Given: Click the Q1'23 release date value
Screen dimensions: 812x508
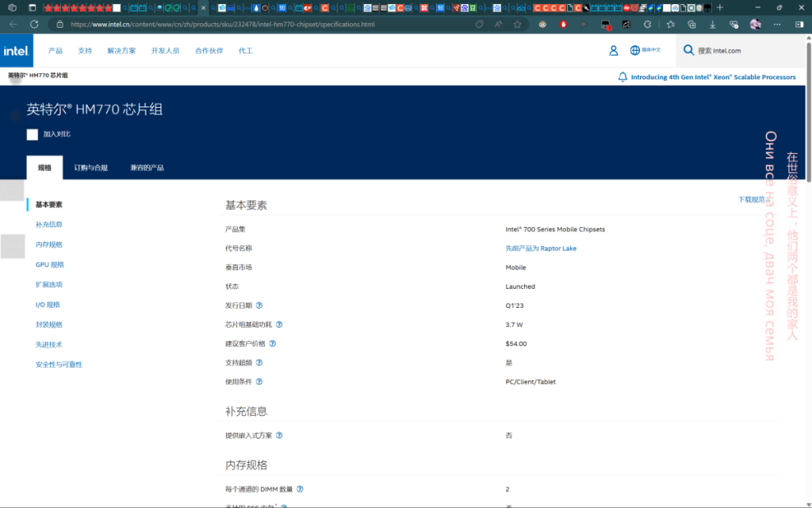Looking at the screenshot, I should coord(514,306).
